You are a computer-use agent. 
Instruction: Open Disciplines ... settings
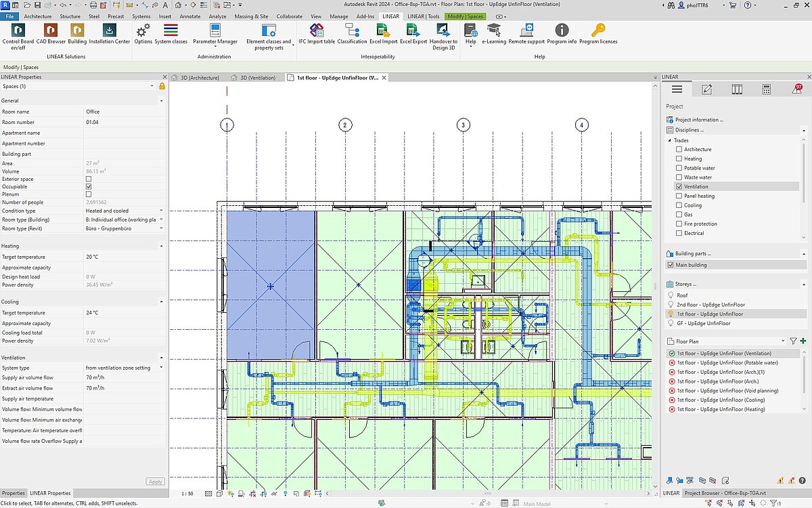click(x=690, y=129)
